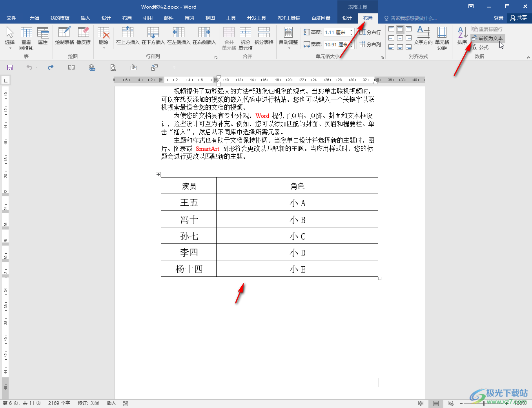
Task: Switch to Web Layout view icon
Action: [451, 403]
